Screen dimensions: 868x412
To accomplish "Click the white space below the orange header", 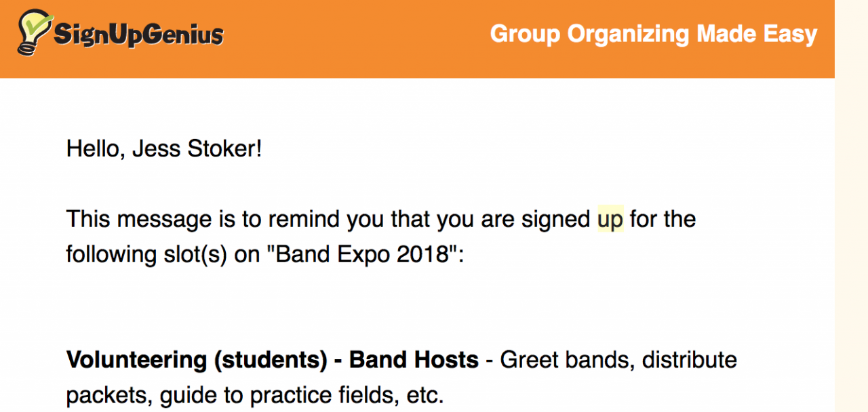I will (x=434, y=108).
